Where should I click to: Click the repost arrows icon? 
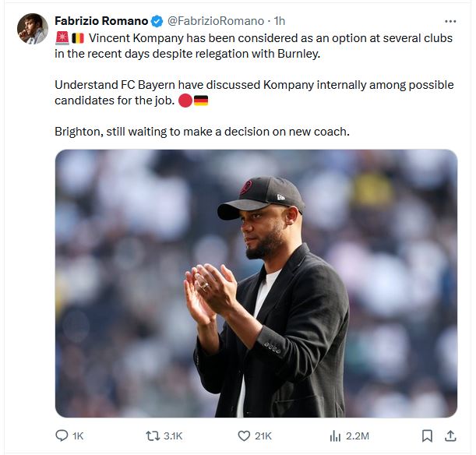click(x=153, y=436)
